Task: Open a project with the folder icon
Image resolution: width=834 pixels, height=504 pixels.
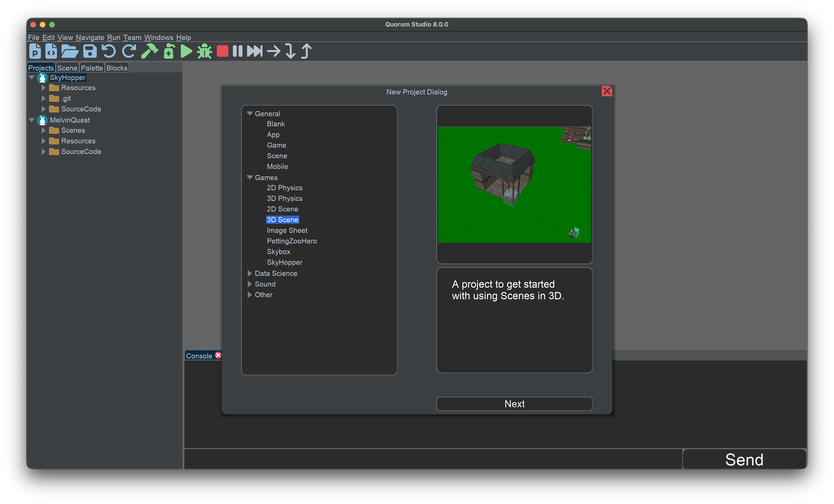Action: point(70,51)
